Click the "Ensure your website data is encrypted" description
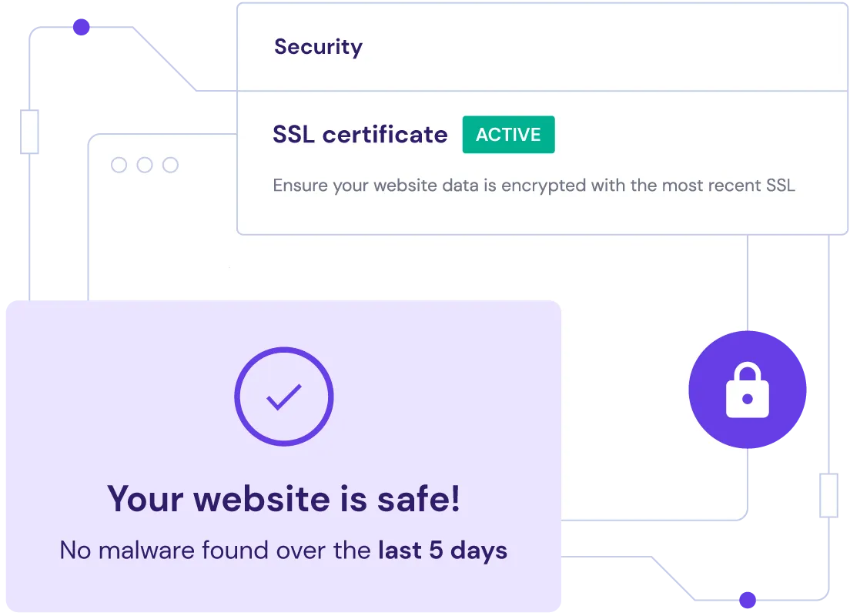Viewport: 850px width, 616px height. (534, 186)
